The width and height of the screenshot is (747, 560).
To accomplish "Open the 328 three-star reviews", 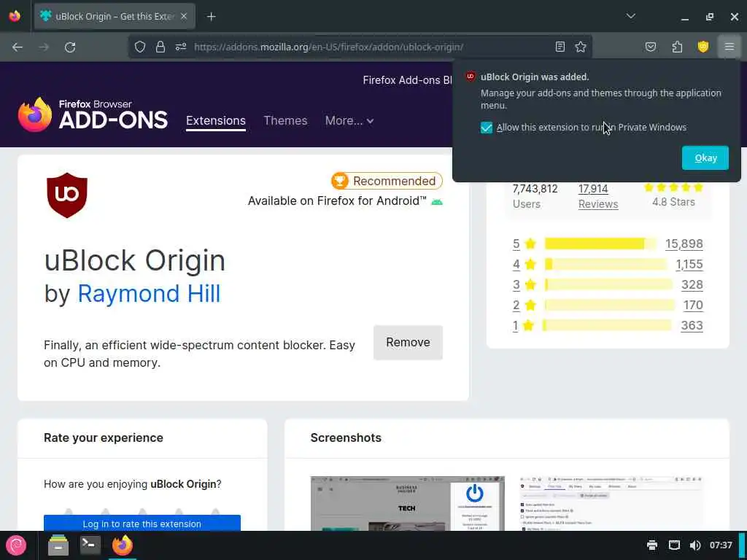I will pos(692,285).
